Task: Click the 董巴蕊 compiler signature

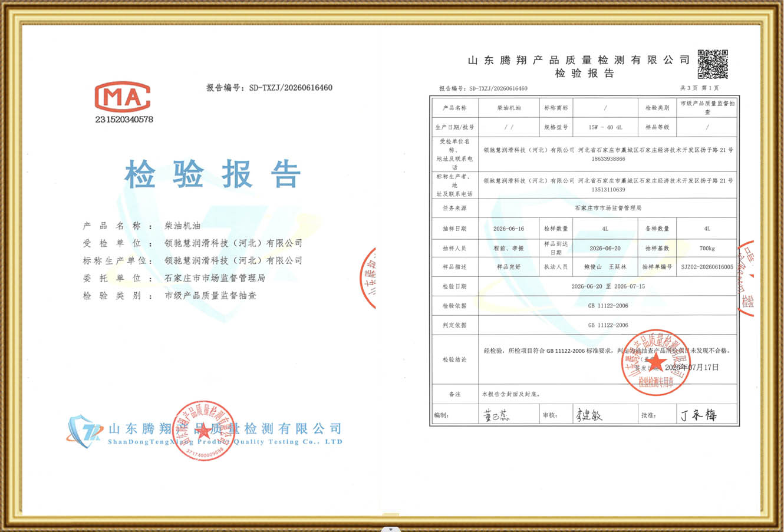Action: (495, 415)
